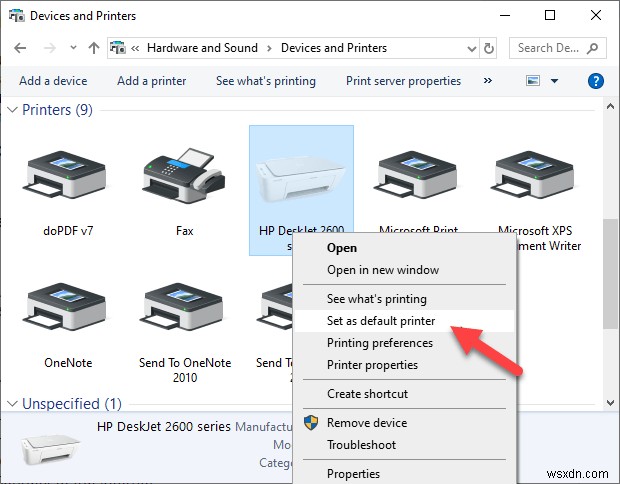Click the Devices and Printers title bar icon

pos(17,15)
